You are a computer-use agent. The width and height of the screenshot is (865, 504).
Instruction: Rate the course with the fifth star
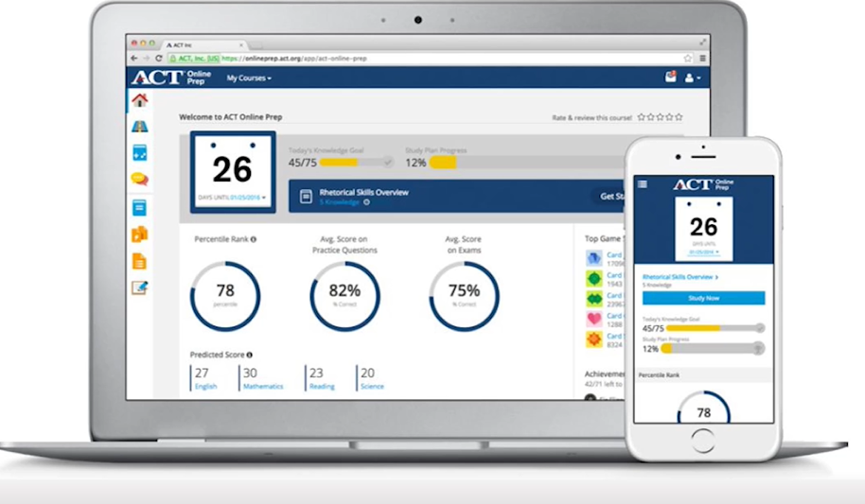click(680, 117)
